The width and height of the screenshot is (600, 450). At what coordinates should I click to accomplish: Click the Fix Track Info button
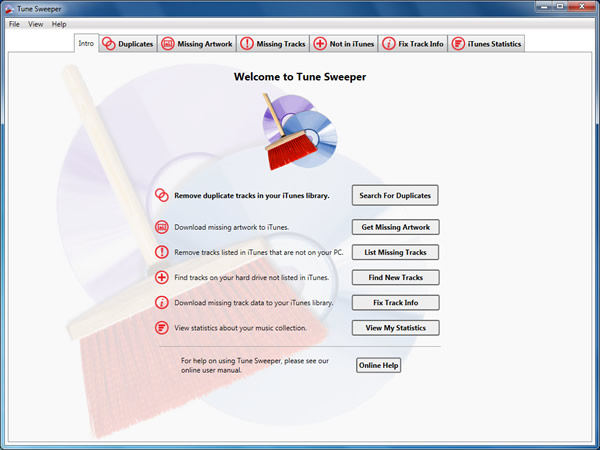(396, 303)
